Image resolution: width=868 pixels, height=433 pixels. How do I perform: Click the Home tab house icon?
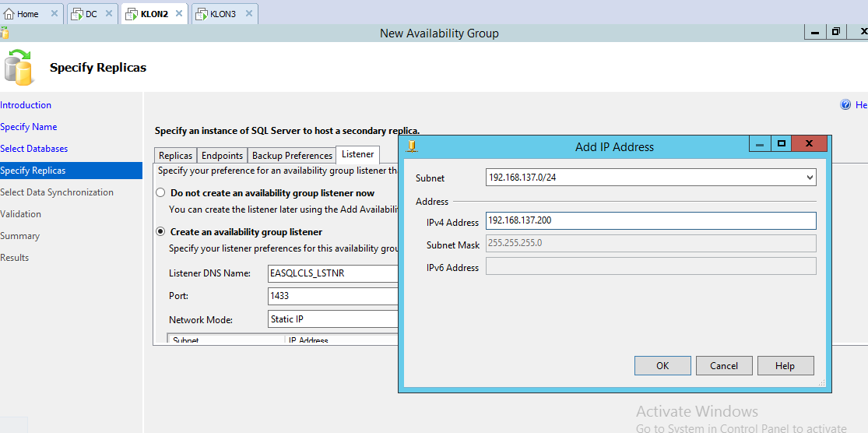[x=9, y=14]
